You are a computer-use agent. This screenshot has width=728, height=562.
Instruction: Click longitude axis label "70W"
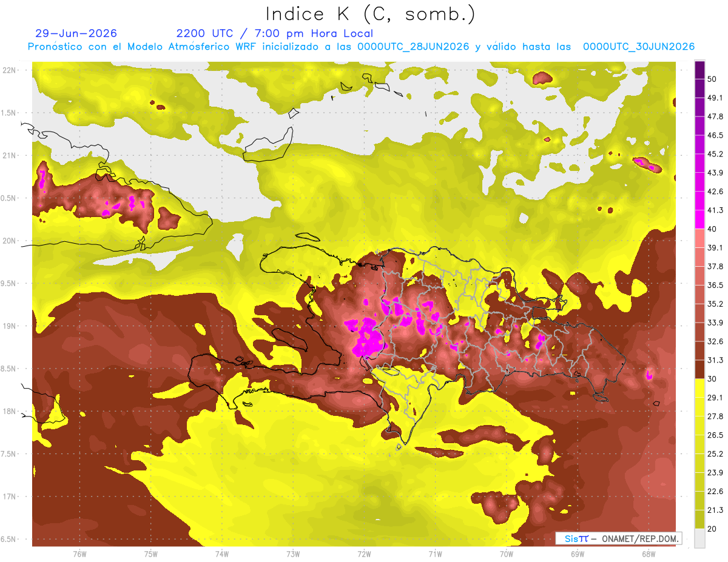[x=507, y=554]
